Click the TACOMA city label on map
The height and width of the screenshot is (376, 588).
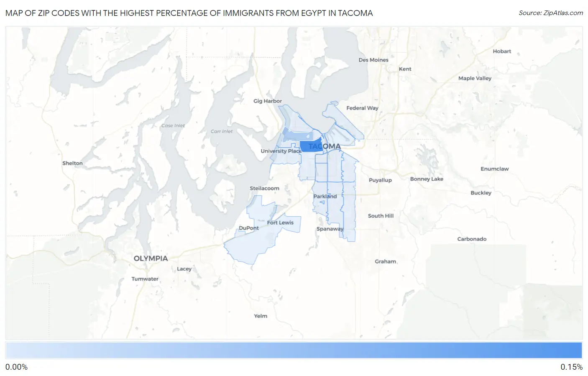point(325,146)
